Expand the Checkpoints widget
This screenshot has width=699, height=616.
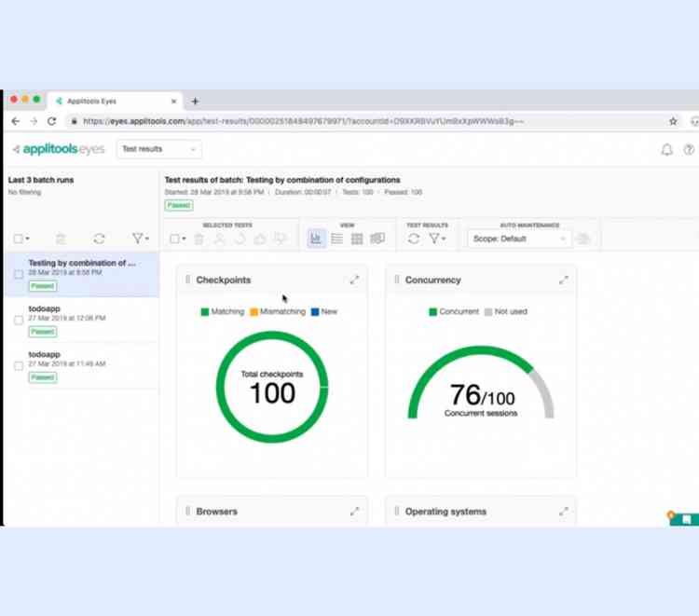pyautogui.click(x=354, y=280)
